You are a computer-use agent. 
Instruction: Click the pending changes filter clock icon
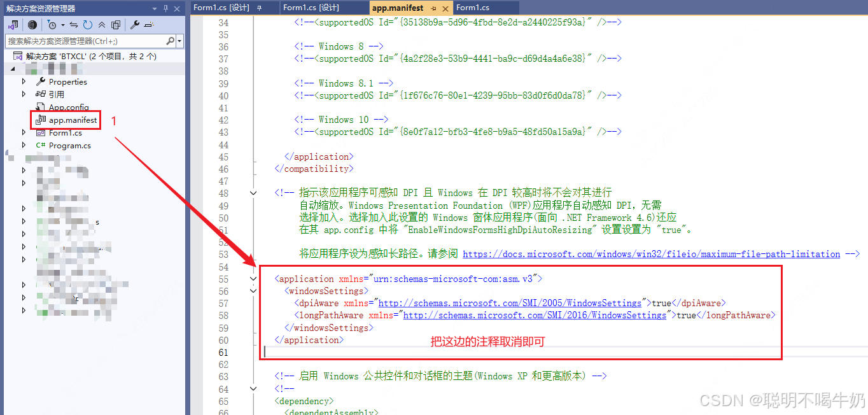coord(52,25)
